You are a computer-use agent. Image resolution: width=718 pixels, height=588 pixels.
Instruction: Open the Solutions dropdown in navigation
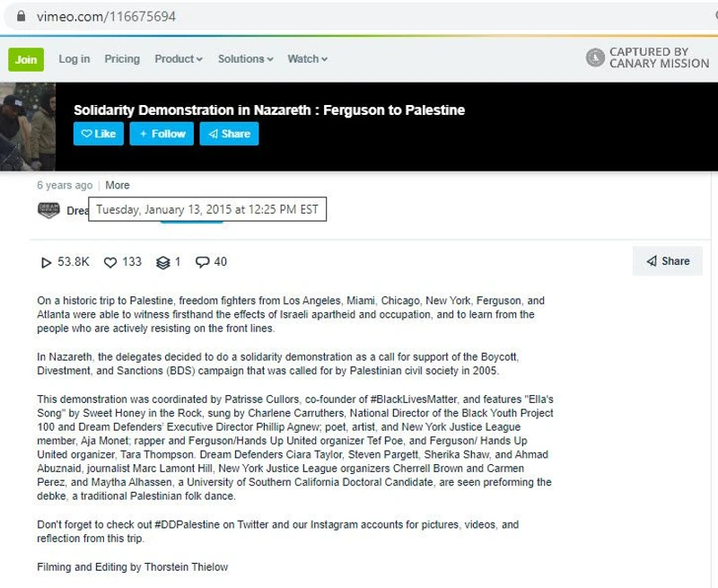click(x=245, y=59)
